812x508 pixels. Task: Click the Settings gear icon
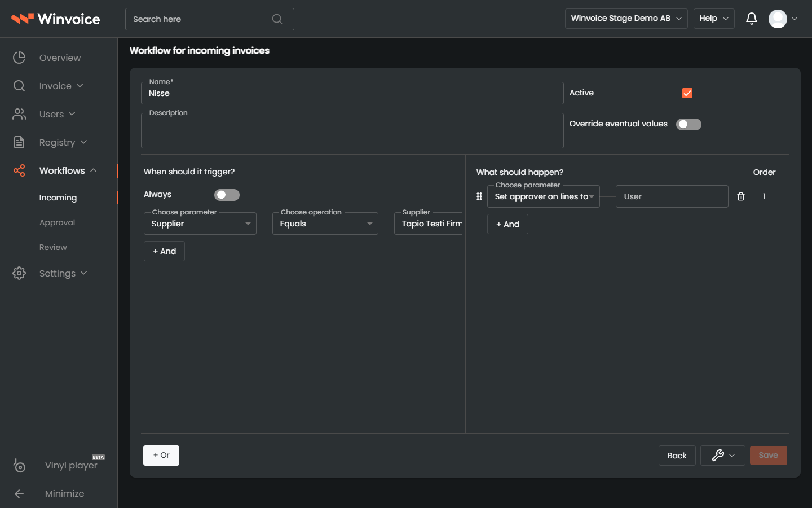click(x=19, y=273)
